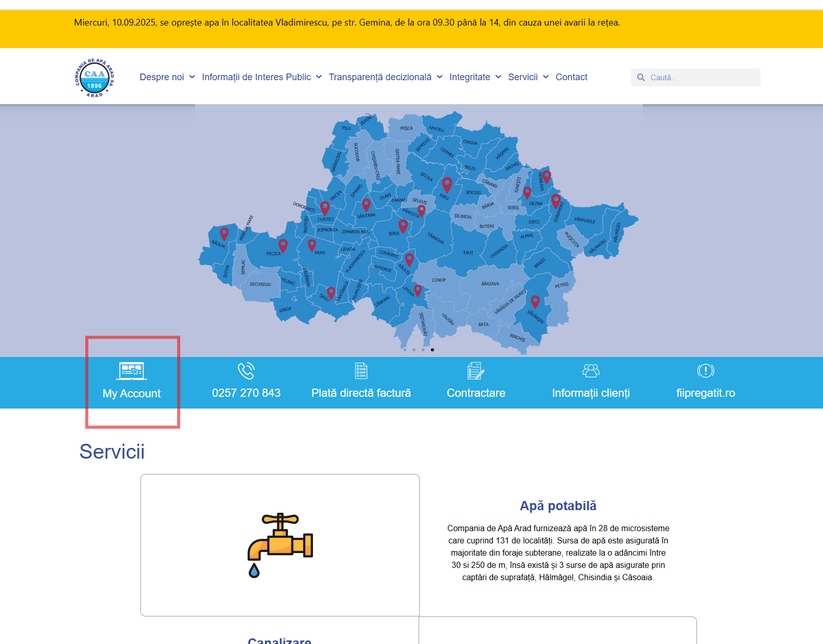The height and width of the screenshot is (644, 823).
Task: Select the Informații clienți people icon
Action: point(591,371)
